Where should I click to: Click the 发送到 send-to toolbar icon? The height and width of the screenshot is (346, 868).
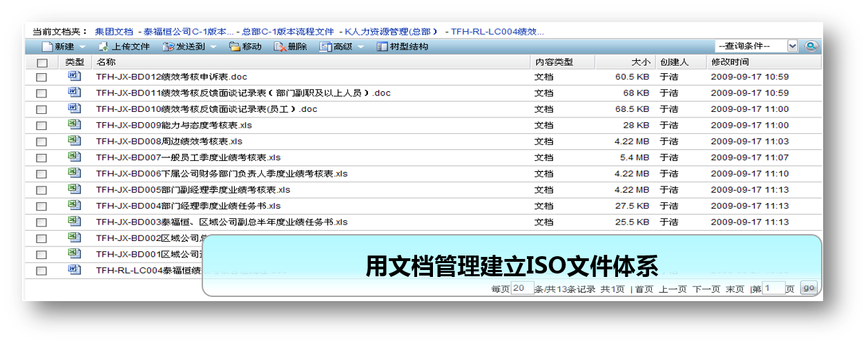167,47
